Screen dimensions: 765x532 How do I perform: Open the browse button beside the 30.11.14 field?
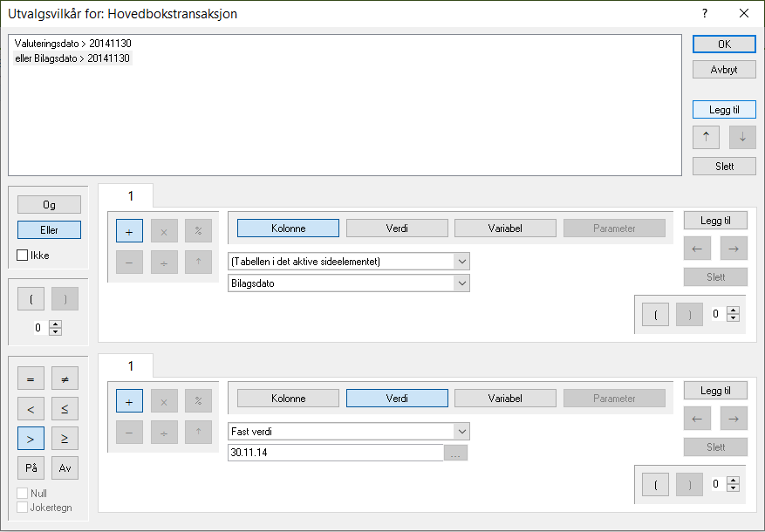457,454
